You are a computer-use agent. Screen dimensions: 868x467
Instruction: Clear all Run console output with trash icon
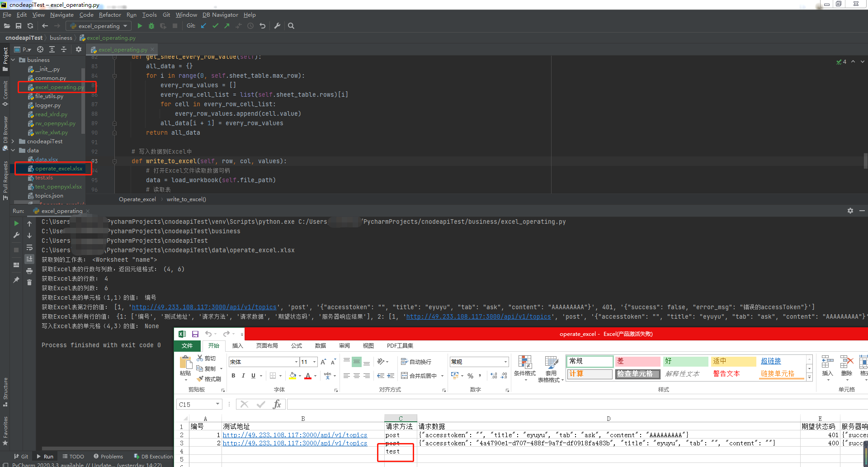[x=29, y=282]
